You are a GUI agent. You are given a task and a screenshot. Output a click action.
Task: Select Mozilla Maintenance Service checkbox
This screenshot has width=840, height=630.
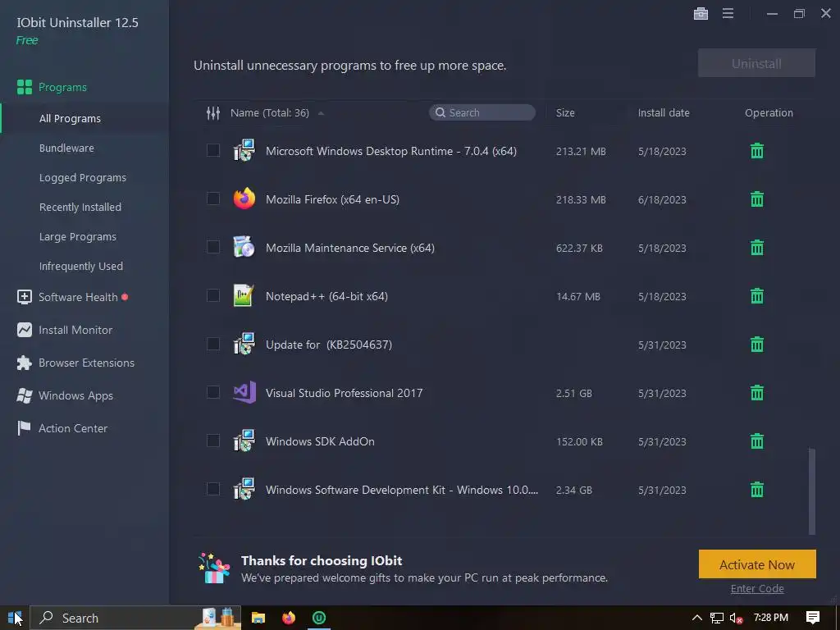[213, 247]
